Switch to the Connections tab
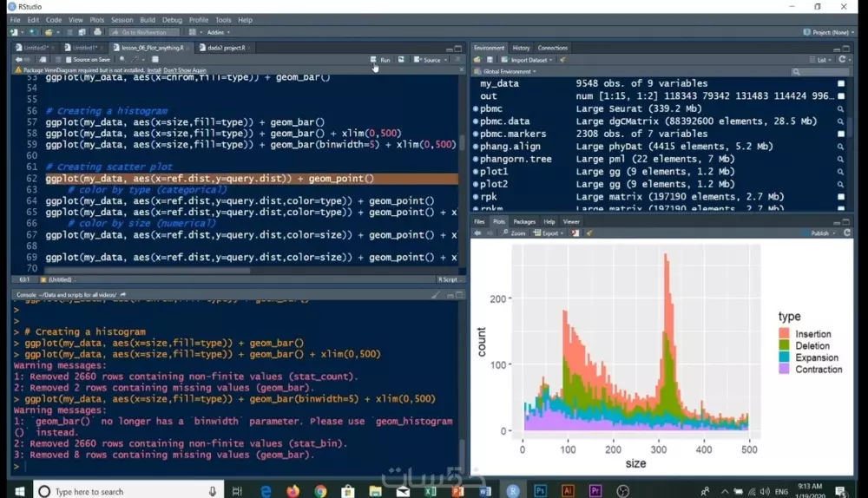This screenshot has width=868, height=498. pyautogui.click(x=552, y=48)
